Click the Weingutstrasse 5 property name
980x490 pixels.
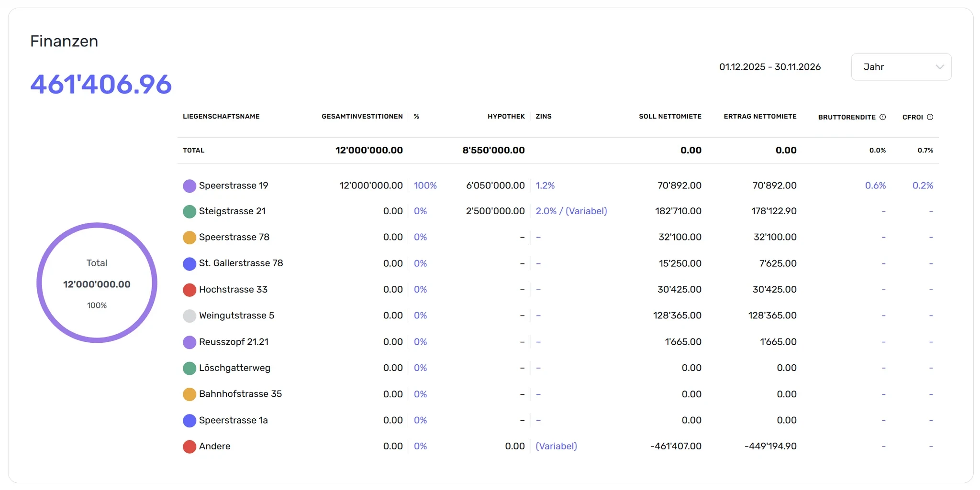click(236, 316)
